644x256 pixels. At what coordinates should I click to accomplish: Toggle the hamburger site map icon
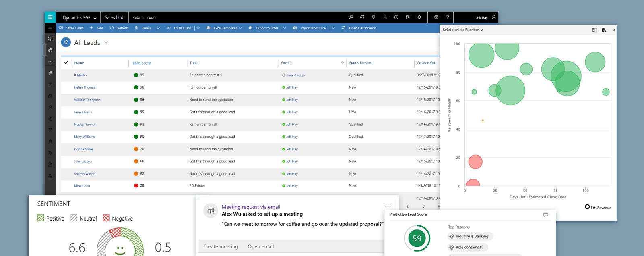click(x=50, y=28)
